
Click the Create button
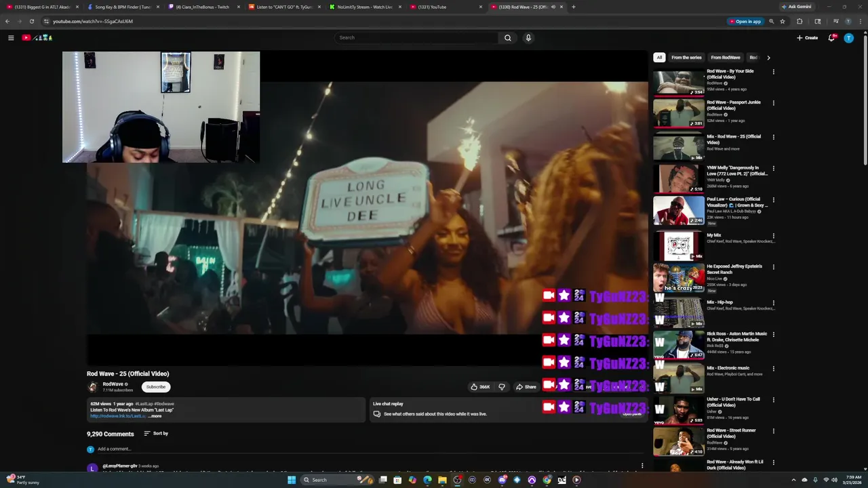pyautogui.click(x=807, y=38)
